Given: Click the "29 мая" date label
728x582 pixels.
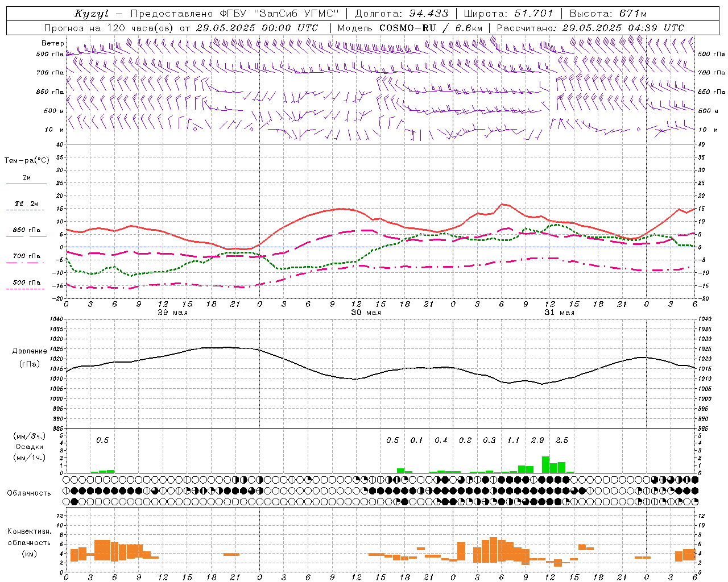Looking at the screenshot, I should click(172, 313).
